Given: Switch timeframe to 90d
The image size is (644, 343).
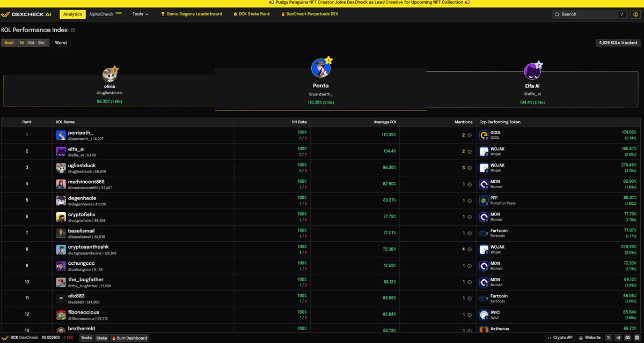Looking at the screenshot, I should pyautogui.click(x=41, y=43).
